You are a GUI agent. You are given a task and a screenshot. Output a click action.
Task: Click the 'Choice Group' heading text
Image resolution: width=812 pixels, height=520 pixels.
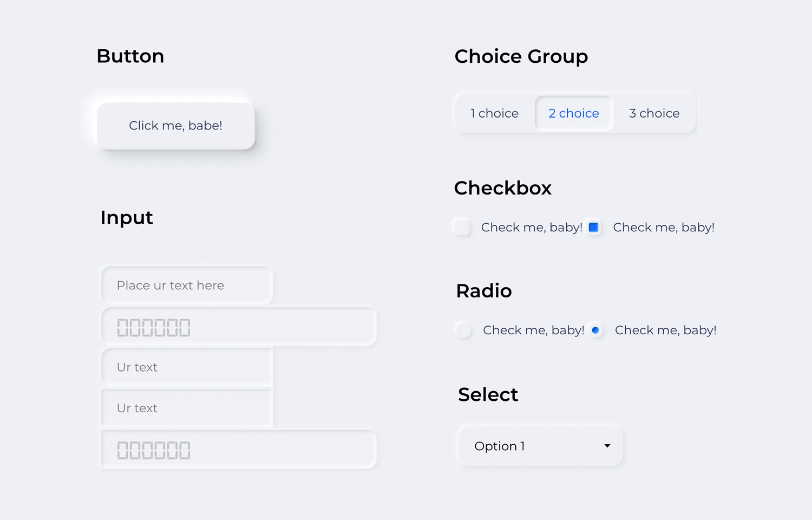click(521, 56)
